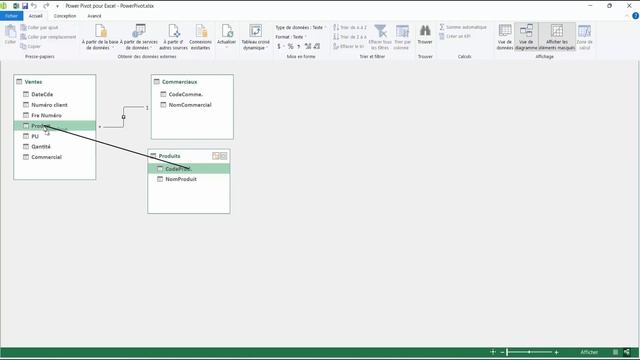Image resolution: width=640 pixels, height=360 pixels.
Task: Apply thousands separator format
Action: coord(299,46)
